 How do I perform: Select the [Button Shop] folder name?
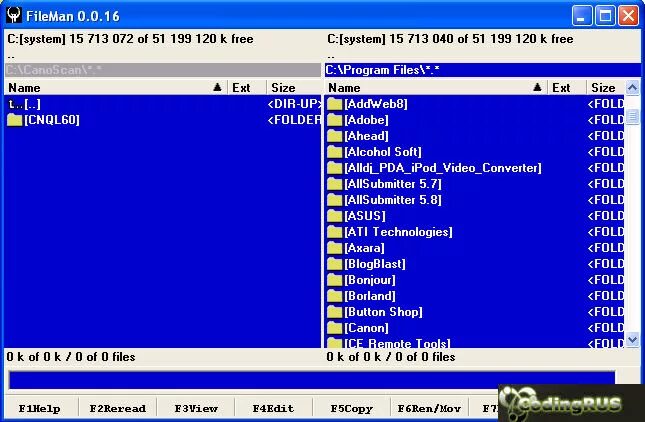[383, 312]
